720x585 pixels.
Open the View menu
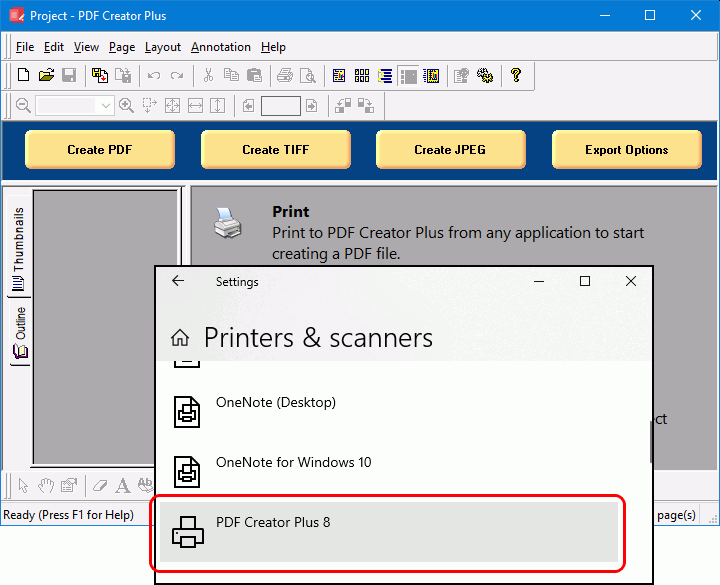86,47
